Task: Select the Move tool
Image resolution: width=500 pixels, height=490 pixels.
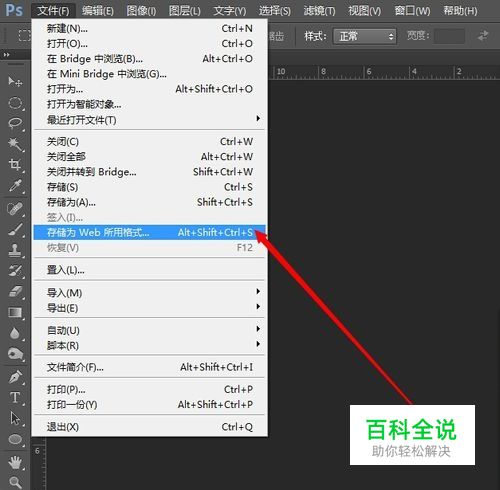Action: [x=15, y=82]
